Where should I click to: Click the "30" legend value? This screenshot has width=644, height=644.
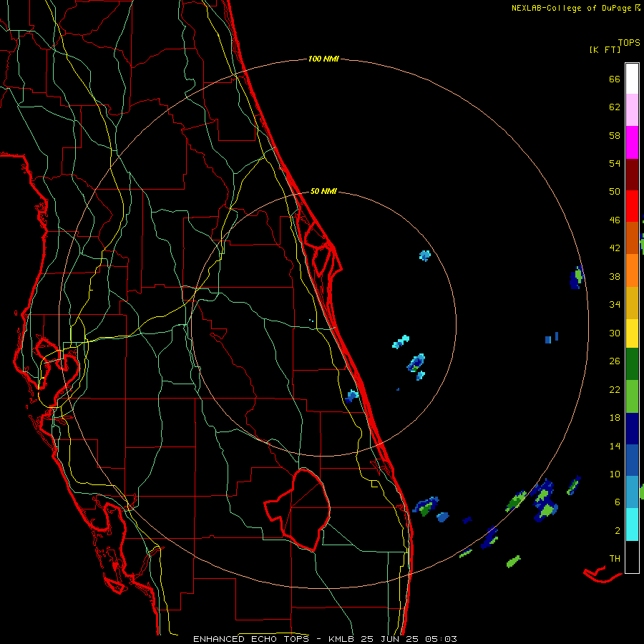pyautogui.click(x=615, y=333)
